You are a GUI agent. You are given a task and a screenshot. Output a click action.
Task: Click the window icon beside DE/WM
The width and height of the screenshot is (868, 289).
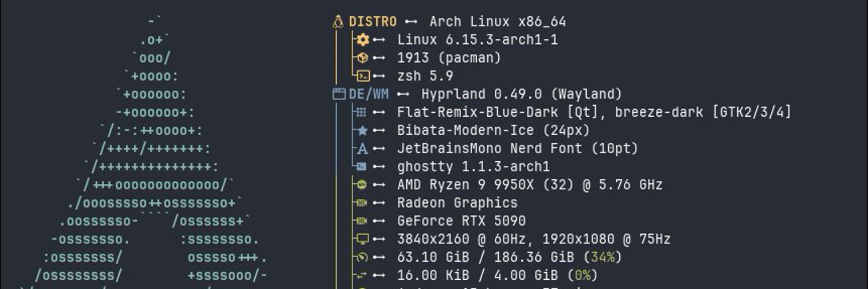pyautogui.click(x=339, y=94)
